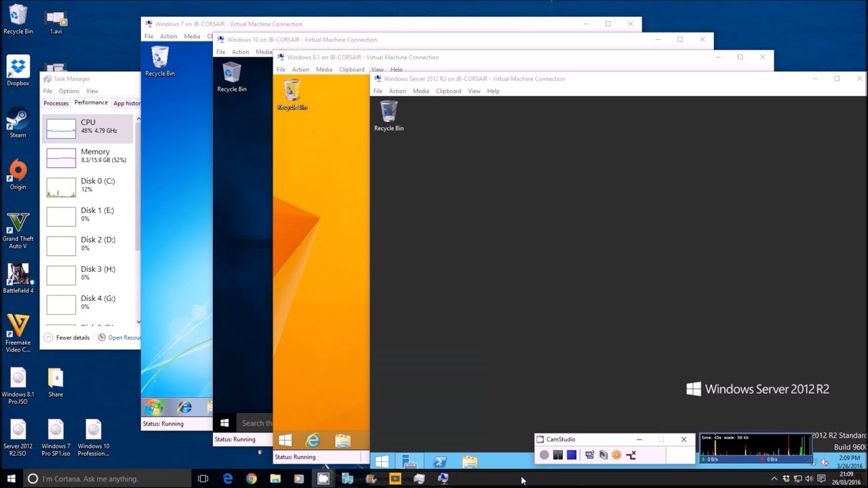Select the Performance tab in Task Manager
Screen dimensions: 868x488
91,102
